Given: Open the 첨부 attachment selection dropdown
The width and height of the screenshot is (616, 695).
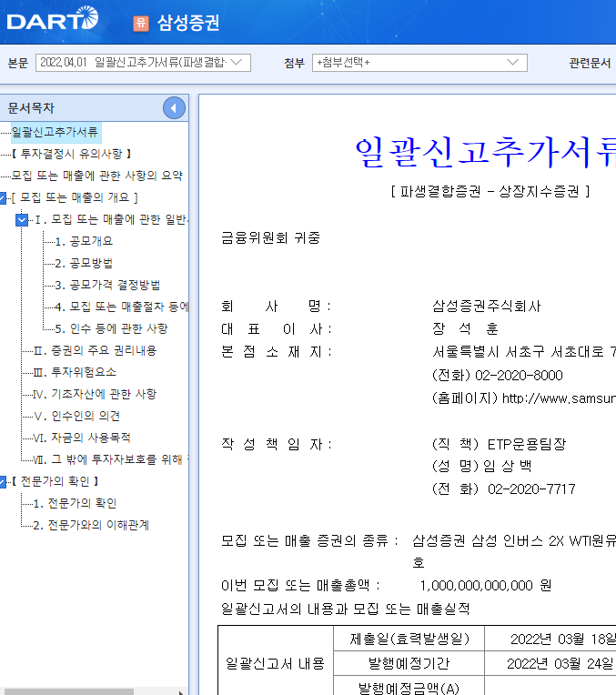Looking at the screenshot, I should click(x=419, y=63).
